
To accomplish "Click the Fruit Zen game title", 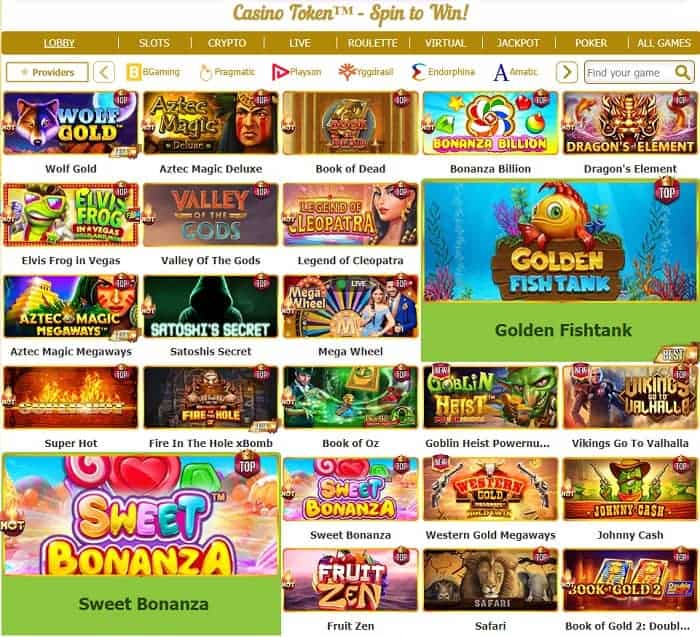I will pyautogui.click(x=350, y=626).
